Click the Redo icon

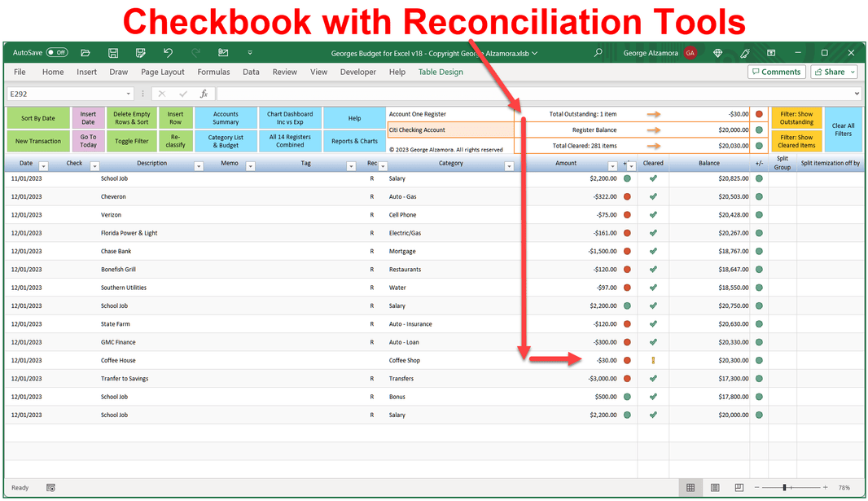tap(195, 52)
